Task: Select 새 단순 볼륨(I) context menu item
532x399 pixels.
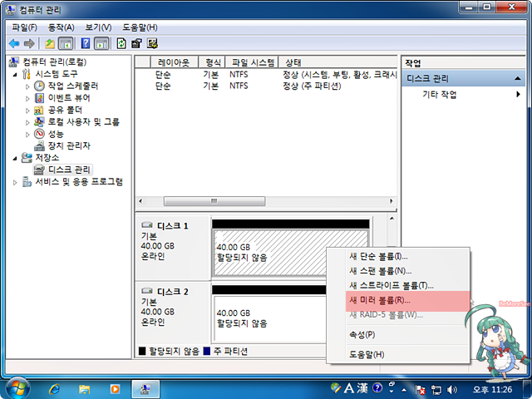Action: (x=379, y=256)
